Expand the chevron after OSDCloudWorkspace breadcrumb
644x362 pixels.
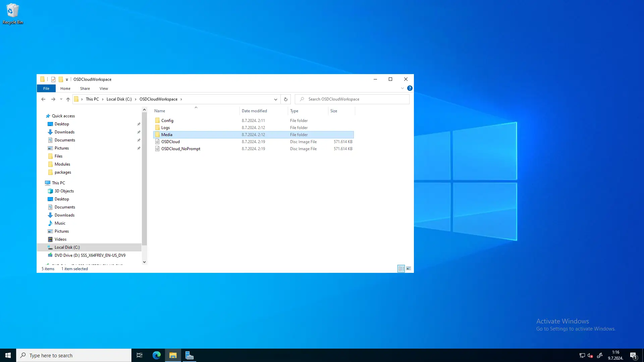click(181, 99)
